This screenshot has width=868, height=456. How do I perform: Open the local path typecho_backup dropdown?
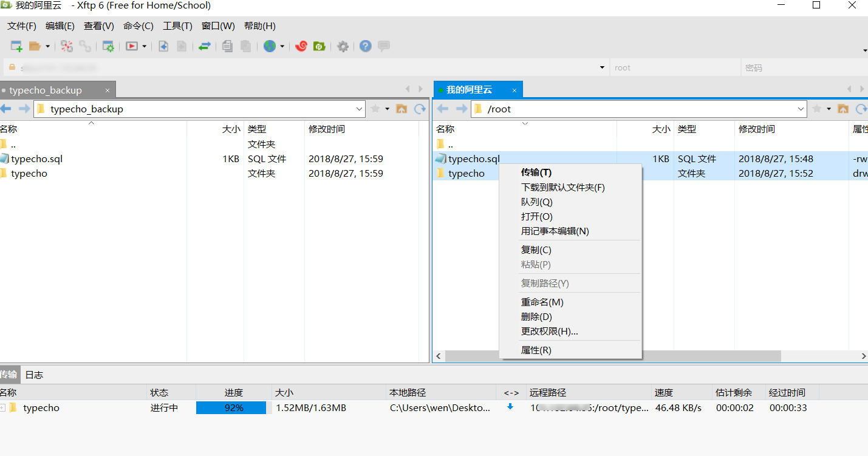(359, 109)
